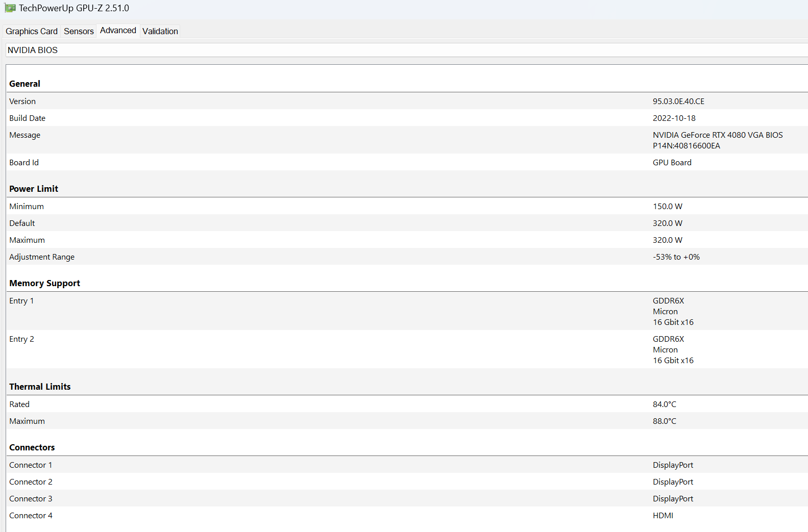Click the 95.03.0E.40.CE version value
The width and height of the screenshot is (808, 532).
point(678,102)
